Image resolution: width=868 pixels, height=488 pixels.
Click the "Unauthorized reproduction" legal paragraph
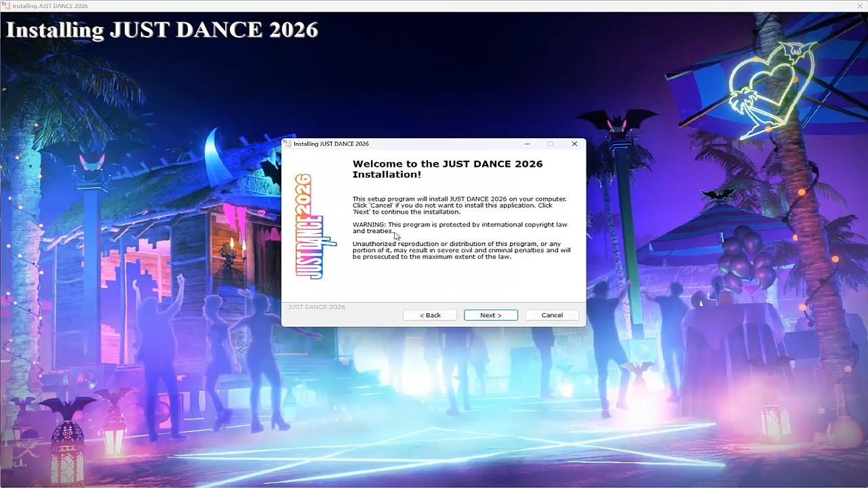(x=461, y=250)
